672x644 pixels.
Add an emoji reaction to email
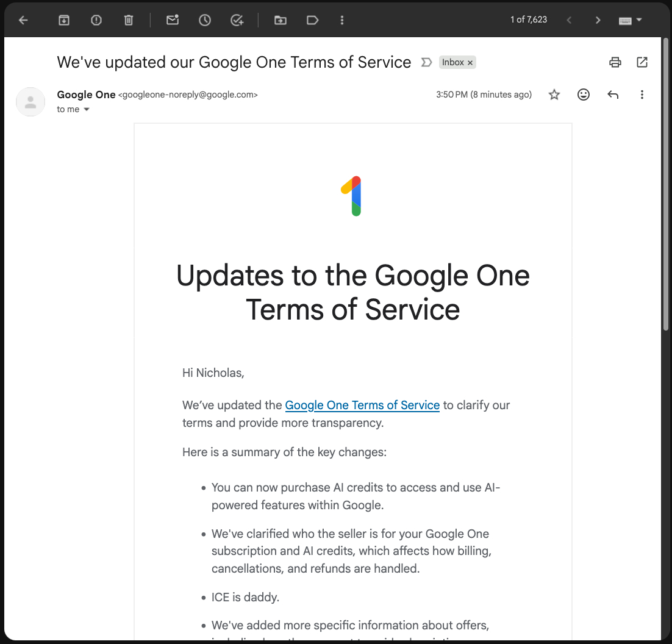[x=584, y=95]
